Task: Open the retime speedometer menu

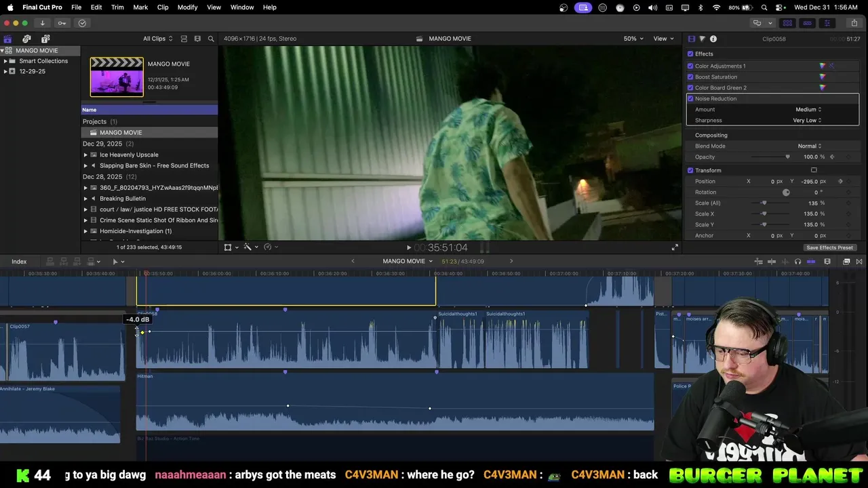Action: 270,247
